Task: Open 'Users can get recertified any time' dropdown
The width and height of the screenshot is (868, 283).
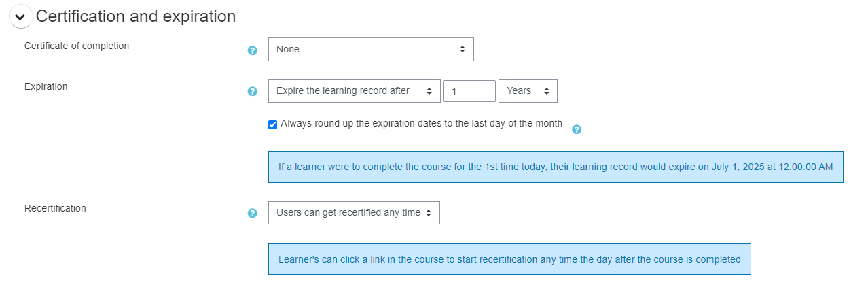Action: pos(354,213)
